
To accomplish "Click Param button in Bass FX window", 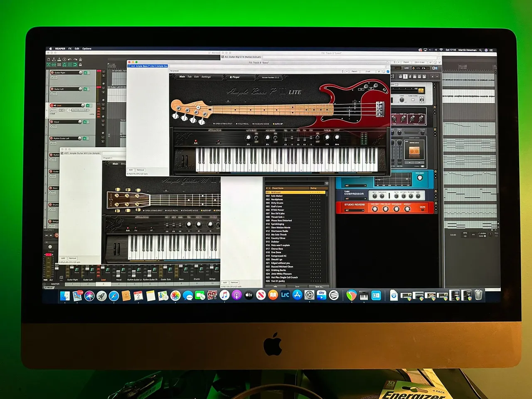I will point(354,71).
